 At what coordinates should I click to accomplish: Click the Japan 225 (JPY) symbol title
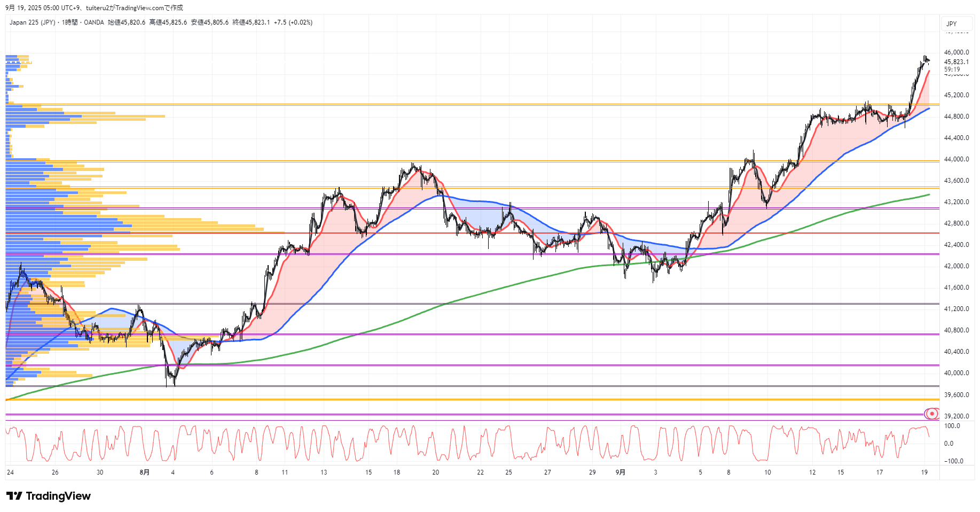pyautogui.click(x=32, y=22)
